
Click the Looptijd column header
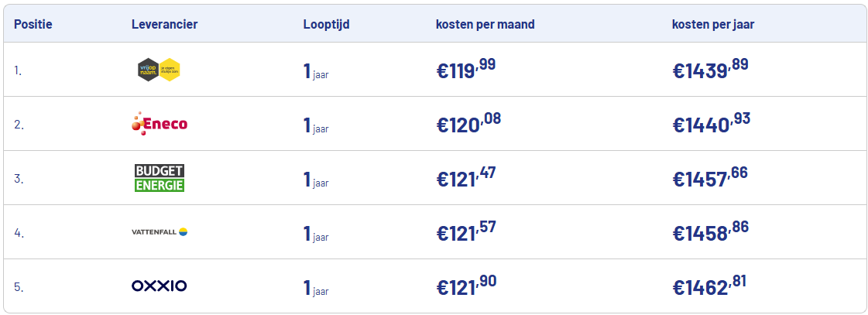click(326, 24)
